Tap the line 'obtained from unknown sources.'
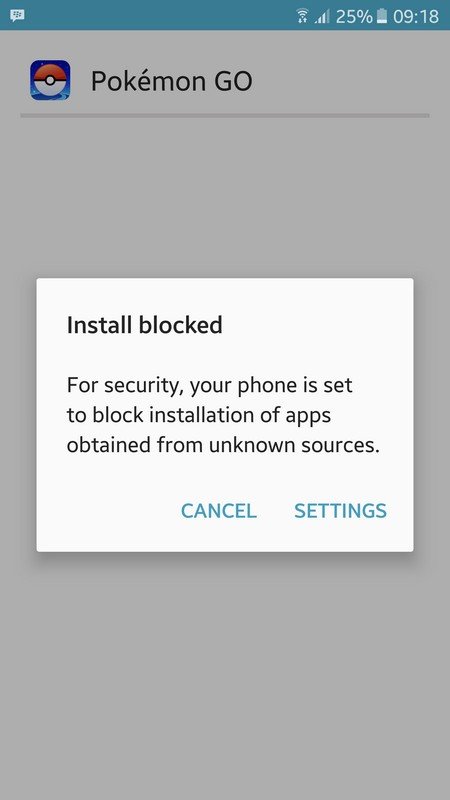The width and height of the screenshot is (450, 800). point(223,445)
